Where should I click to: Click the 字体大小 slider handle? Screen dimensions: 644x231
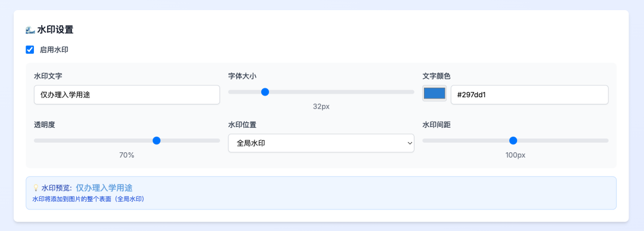265,92
